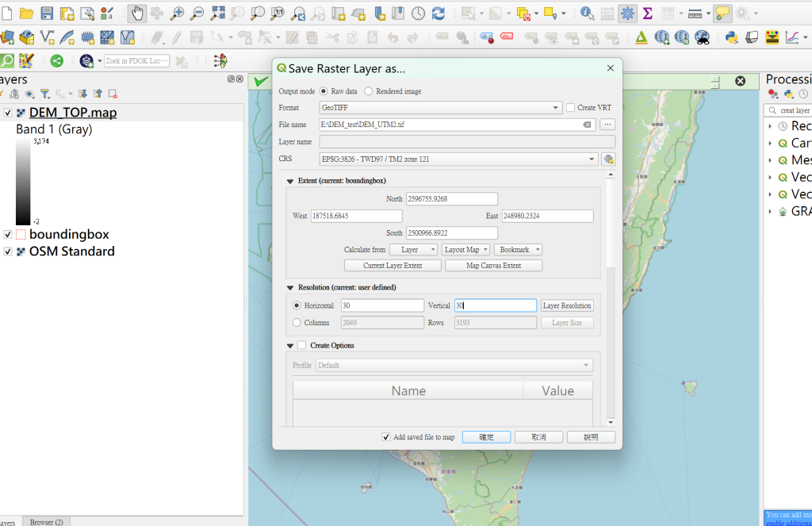Select the Rendered image output mode
Image resolution: width=812 pixels, height=526 pixels.
pos(368,91)
